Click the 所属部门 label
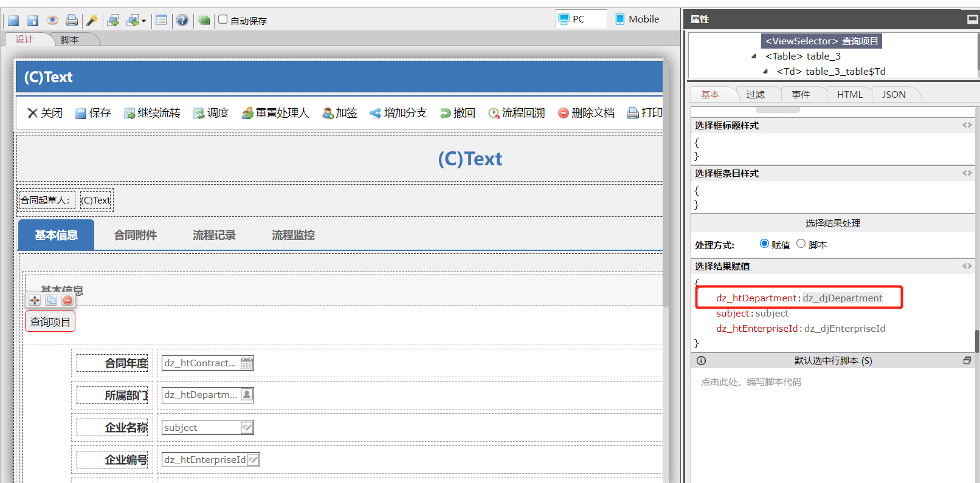The height and width of the screenshot is (483, 980). [x=126, y=396]
